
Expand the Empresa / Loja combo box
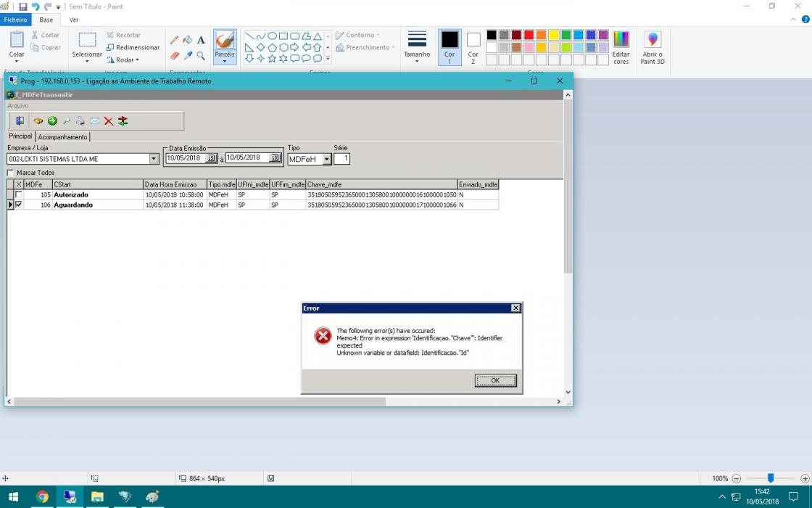tap(154, 159)
